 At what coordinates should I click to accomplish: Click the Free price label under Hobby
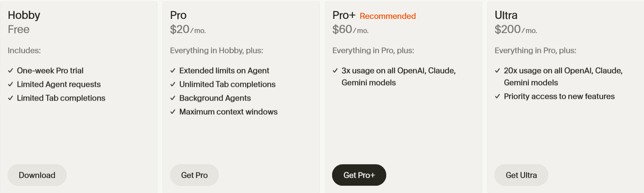(x=18, y=30)
